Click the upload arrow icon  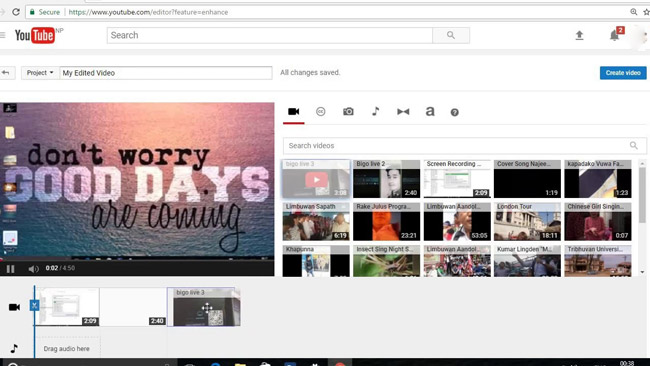tap(579, 36)
